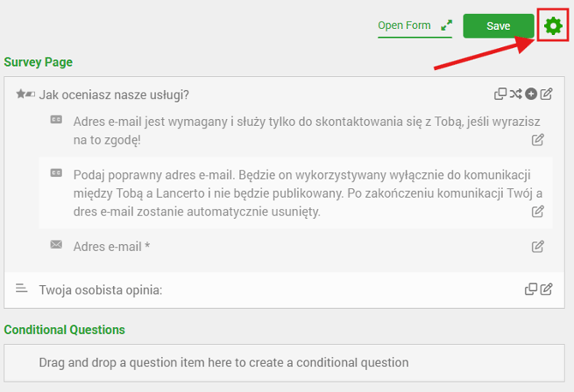Open the green gear settings icon
The width and height of the screenshot is (574, 392).
(553, 26)
